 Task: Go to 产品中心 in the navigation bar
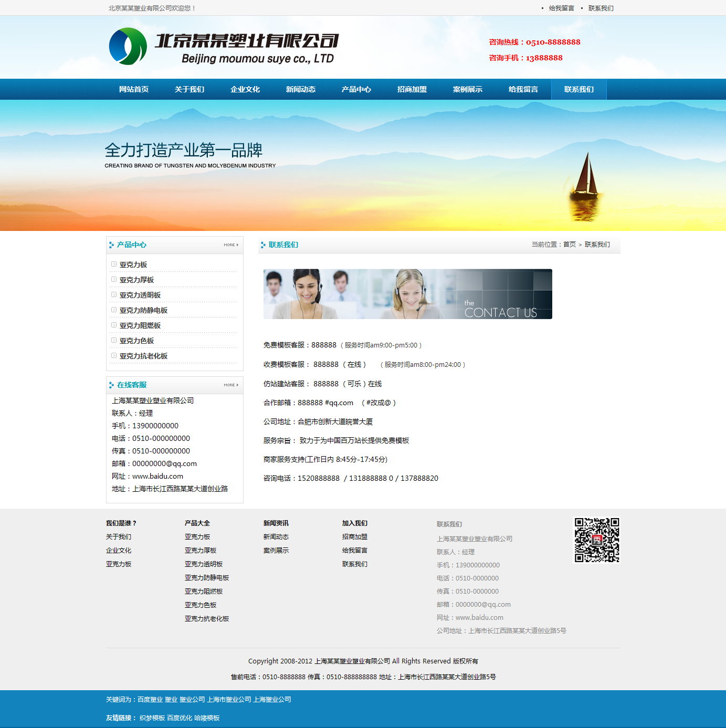point(356,89)
